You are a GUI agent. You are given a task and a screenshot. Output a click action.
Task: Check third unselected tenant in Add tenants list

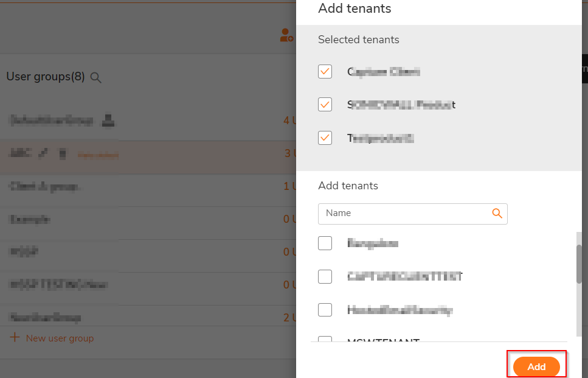[x=325, y=310]
